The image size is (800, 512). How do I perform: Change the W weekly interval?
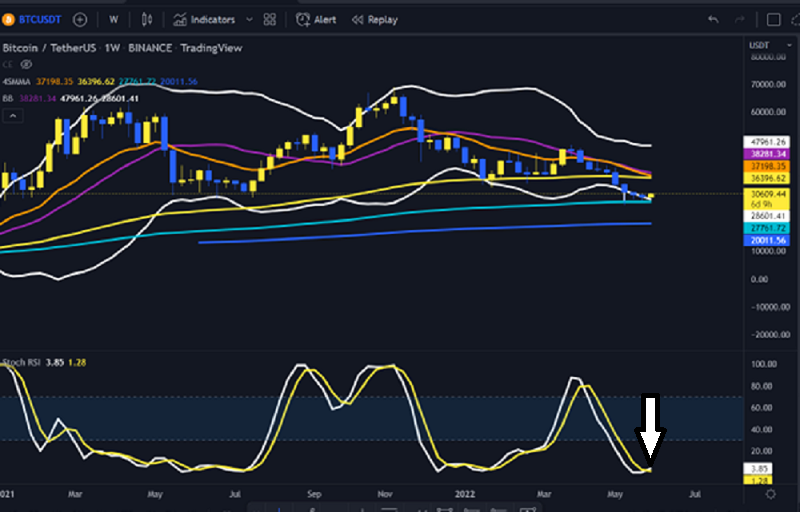[x=113, y=20]
